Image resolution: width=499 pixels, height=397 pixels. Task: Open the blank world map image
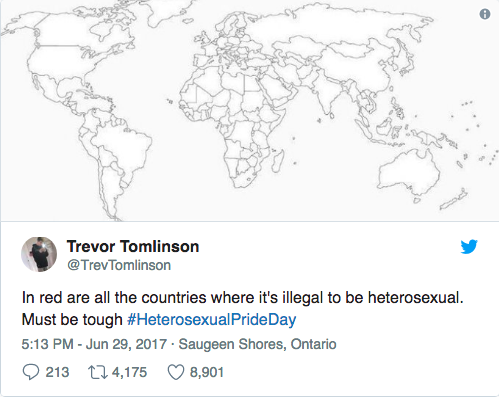249,110
